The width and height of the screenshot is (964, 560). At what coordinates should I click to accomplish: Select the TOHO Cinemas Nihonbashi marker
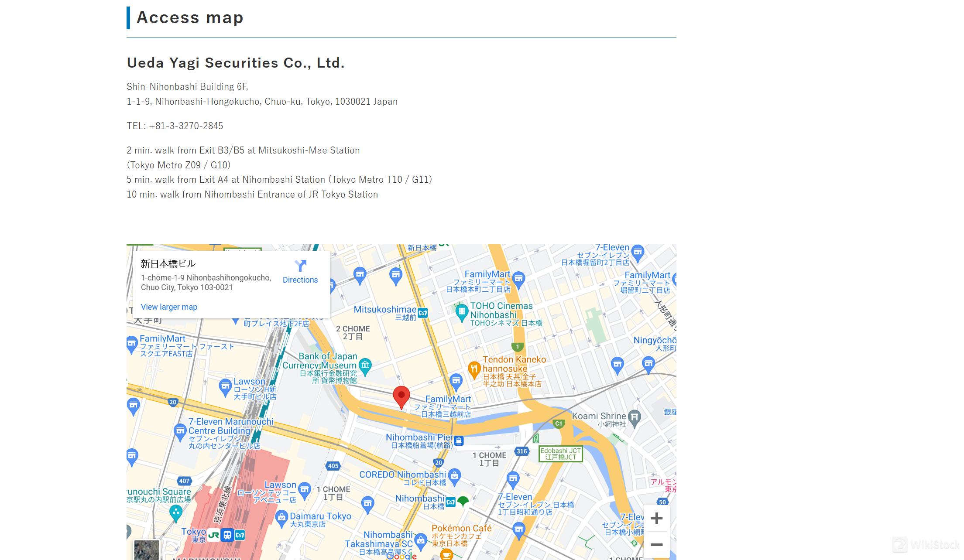462,313
